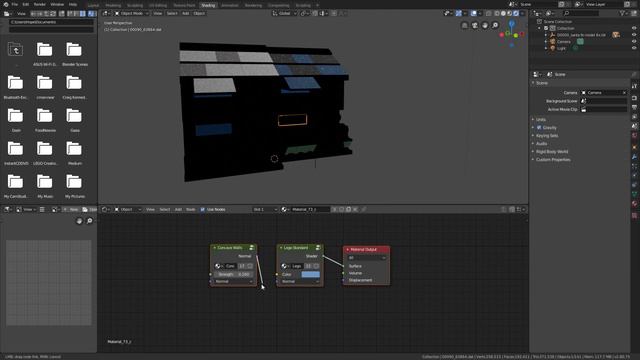Select wireframe shading mode
This screenshot has height=360, width=640.
[497, 13]
